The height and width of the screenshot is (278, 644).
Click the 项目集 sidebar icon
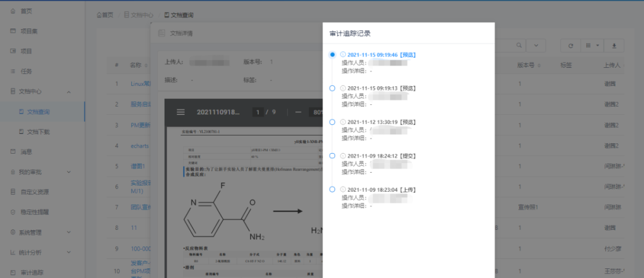(13, 31)
